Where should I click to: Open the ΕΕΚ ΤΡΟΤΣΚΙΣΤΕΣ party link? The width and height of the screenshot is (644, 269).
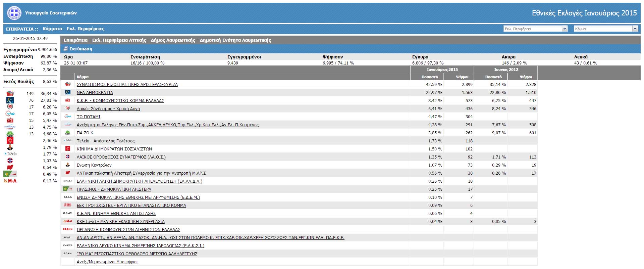(131, 206)
